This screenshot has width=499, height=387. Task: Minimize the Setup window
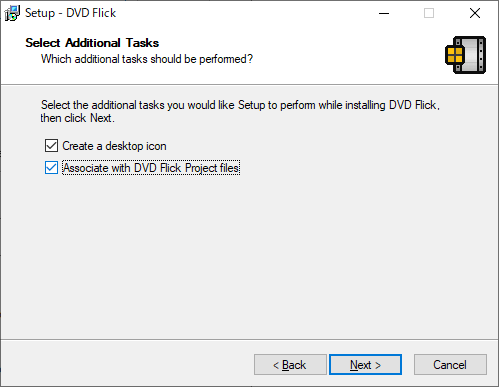pos(384,13)
